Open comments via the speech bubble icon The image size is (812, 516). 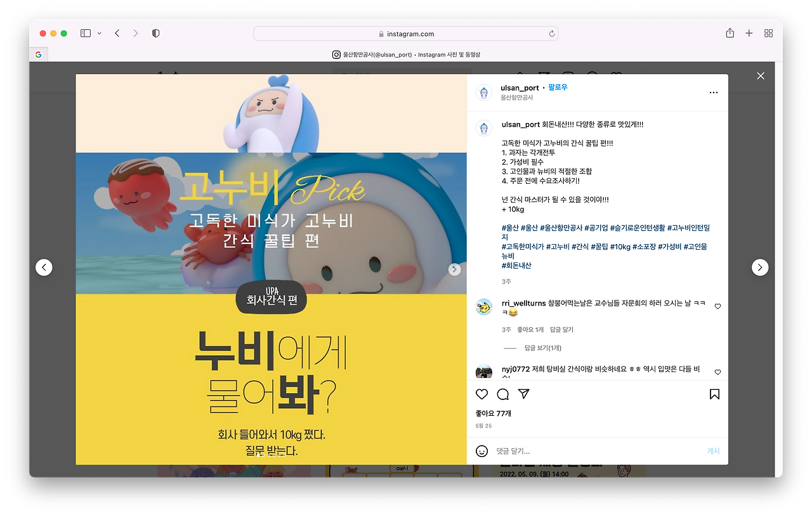502,394
